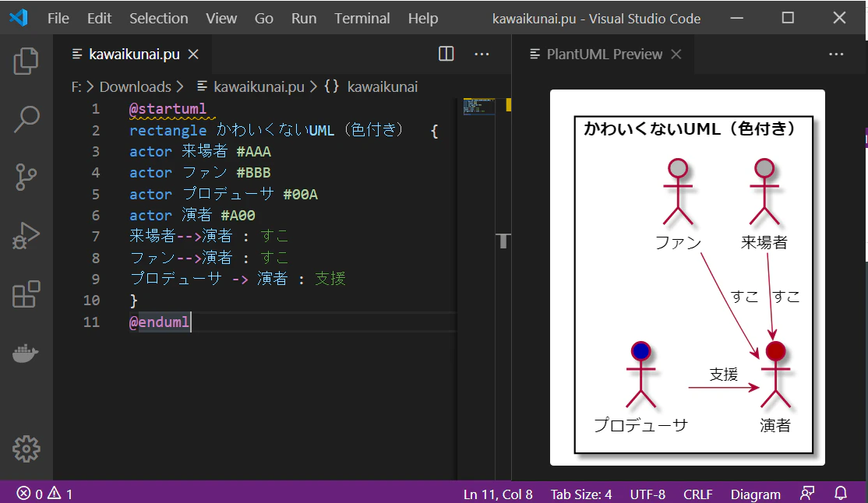Viewport: 868px width, 503px height.
Task: Switch to the PlantUML Preview tab
Action: 604,54
